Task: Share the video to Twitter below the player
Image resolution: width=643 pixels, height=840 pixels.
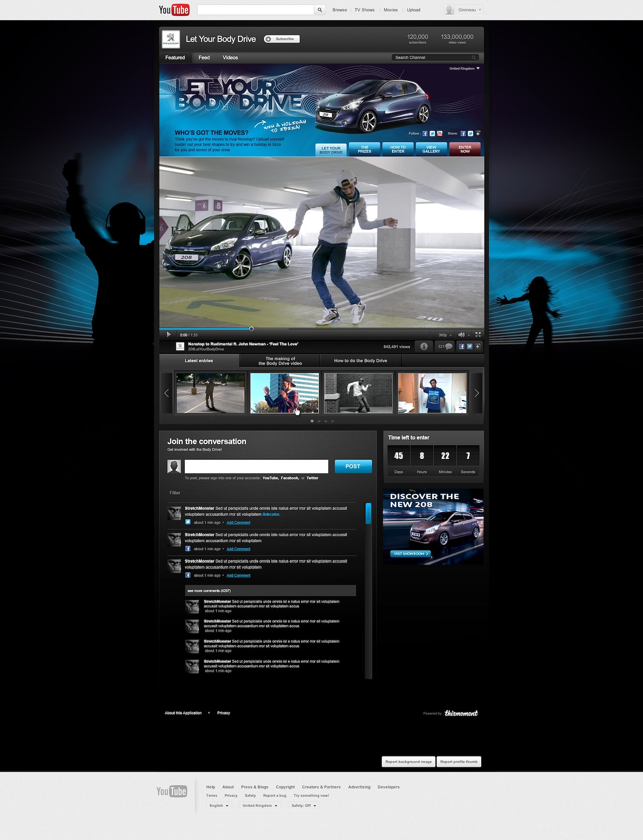Action: click(x=470, y=346)
